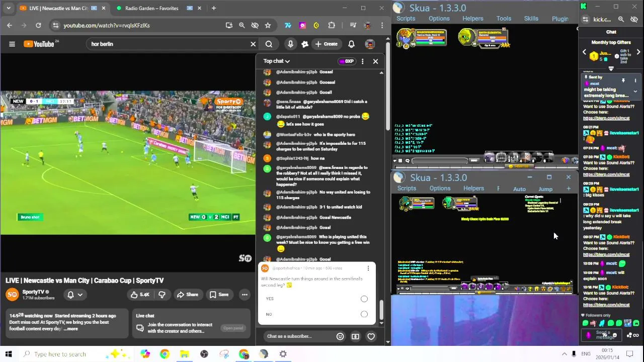Open the Chrome three-dot menu
Viewport: 644px width, 362px height.
tap(382, 25)
